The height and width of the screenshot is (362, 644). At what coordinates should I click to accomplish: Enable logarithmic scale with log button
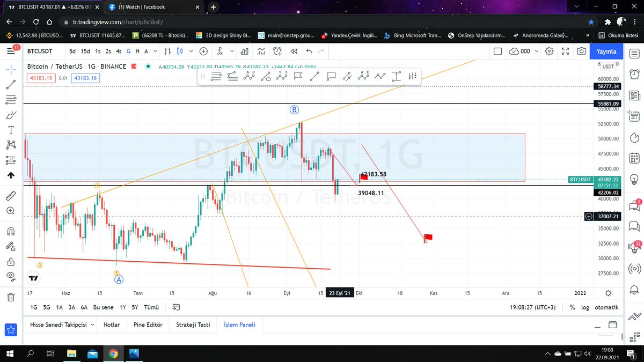tap(586, 307)
